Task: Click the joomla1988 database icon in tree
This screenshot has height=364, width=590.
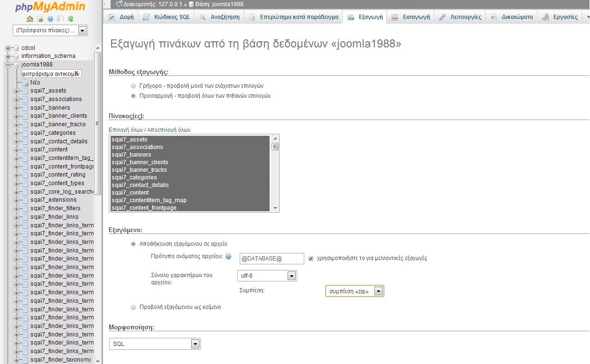Action: [x=16, y=65]
